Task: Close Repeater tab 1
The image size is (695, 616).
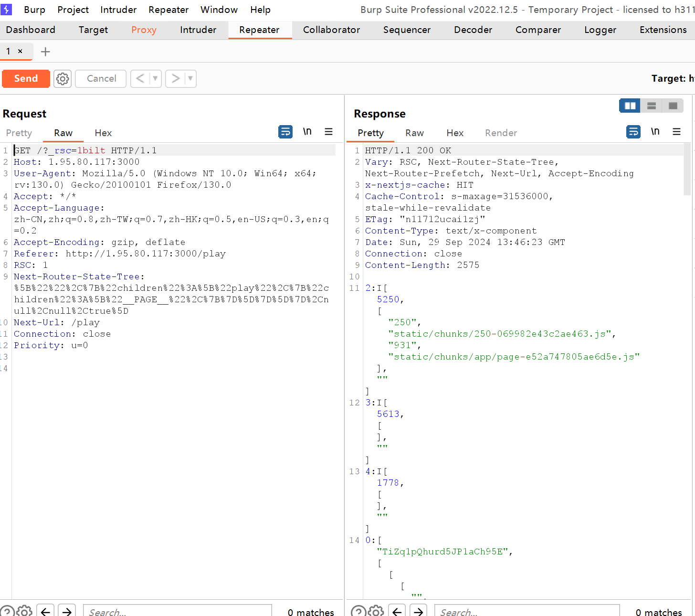Action: click(x=20, y=51)
